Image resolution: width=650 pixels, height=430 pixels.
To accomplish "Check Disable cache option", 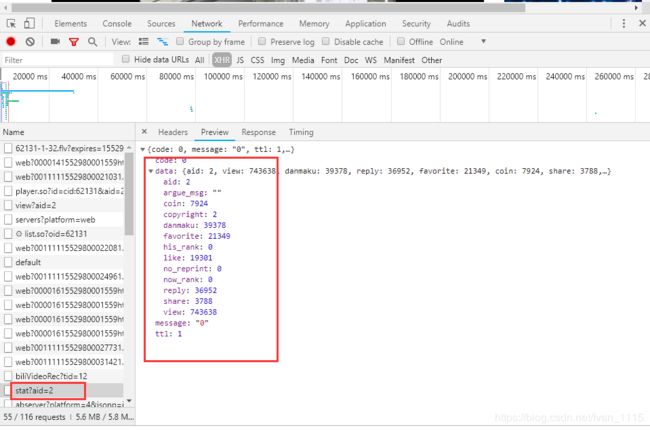I will pyautogui.click(x=326, y=41).
